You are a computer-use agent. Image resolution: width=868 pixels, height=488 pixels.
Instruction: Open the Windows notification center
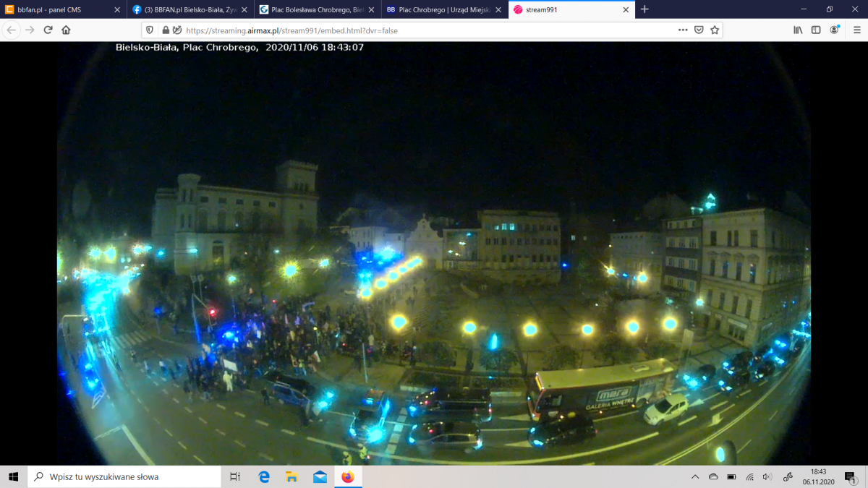(851, 477)
